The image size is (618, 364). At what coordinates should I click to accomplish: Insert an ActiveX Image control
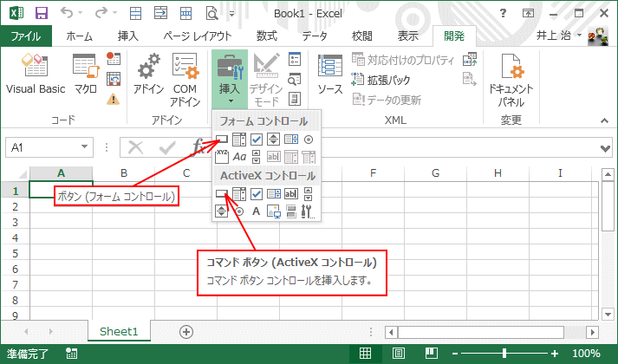click(274, 211)
